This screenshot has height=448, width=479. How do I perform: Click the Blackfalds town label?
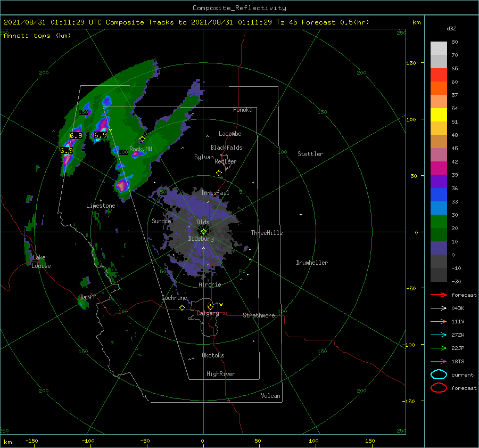(226, 148)
